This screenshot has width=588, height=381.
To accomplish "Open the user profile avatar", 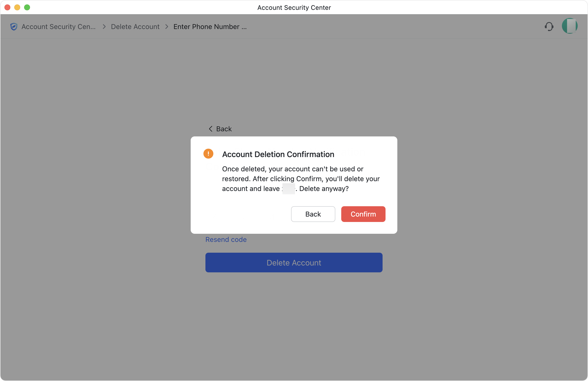I will 570,26.
